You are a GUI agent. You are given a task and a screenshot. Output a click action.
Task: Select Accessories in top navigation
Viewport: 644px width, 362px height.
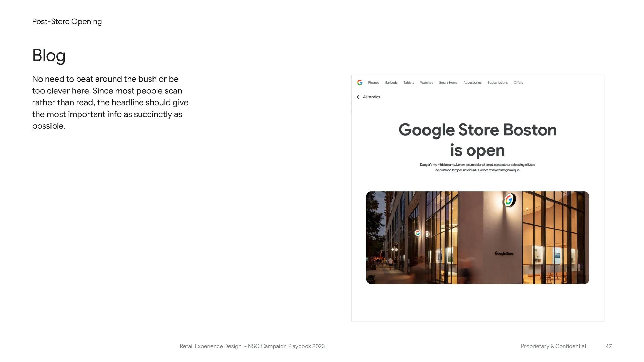point(472,83)
